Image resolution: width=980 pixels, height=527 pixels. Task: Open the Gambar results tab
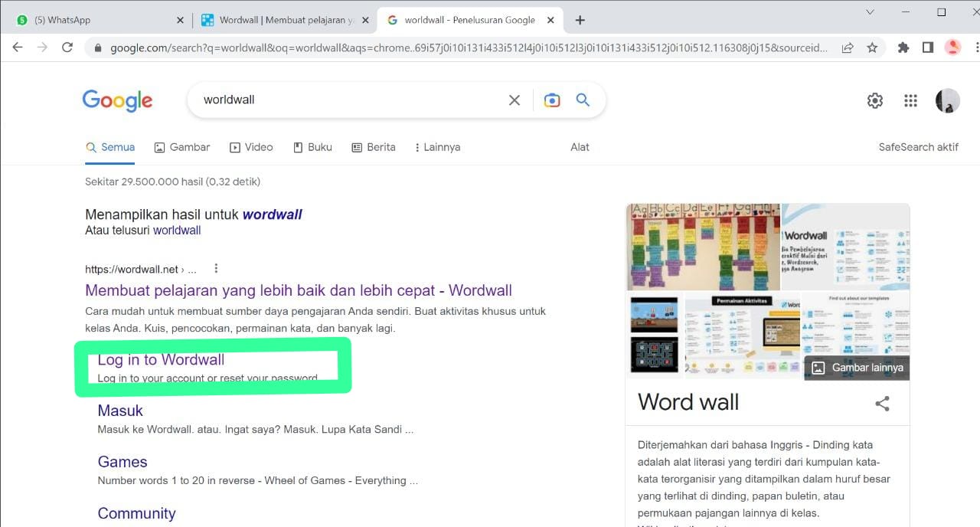click(182, 147)
